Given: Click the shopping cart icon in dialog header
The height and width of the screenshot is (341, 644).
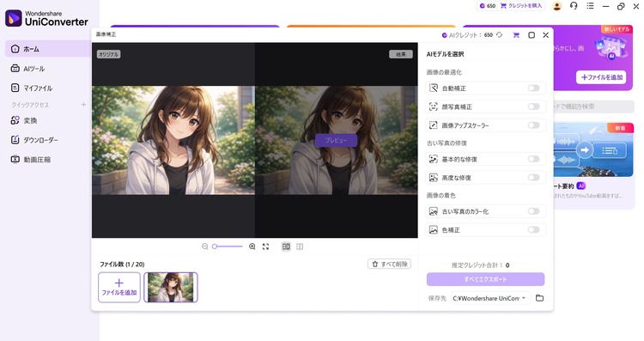Looking at the screenshot, I should coord(516,35).
